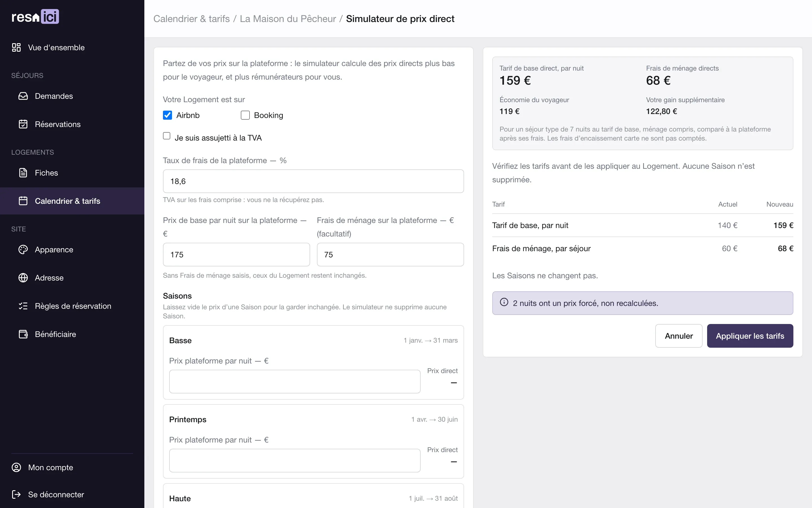Click the Mon compte label
The height and width of the screenshot is (508, 812).
[51, 467]
